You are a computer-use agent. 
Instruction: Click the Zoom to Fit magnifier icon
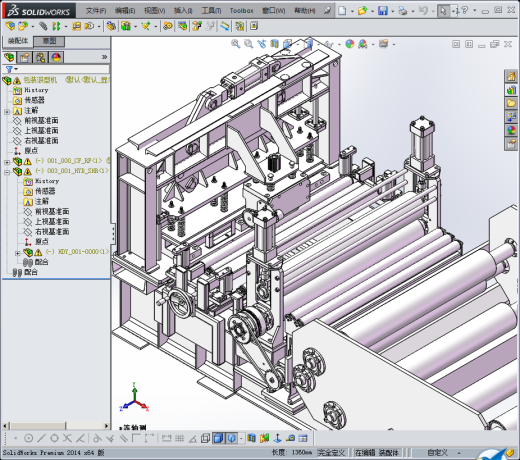(x=235, y=44)
